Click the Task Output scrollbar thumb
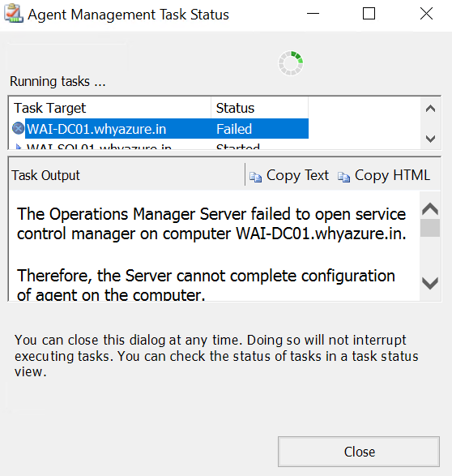 click(x=430, y=228)
